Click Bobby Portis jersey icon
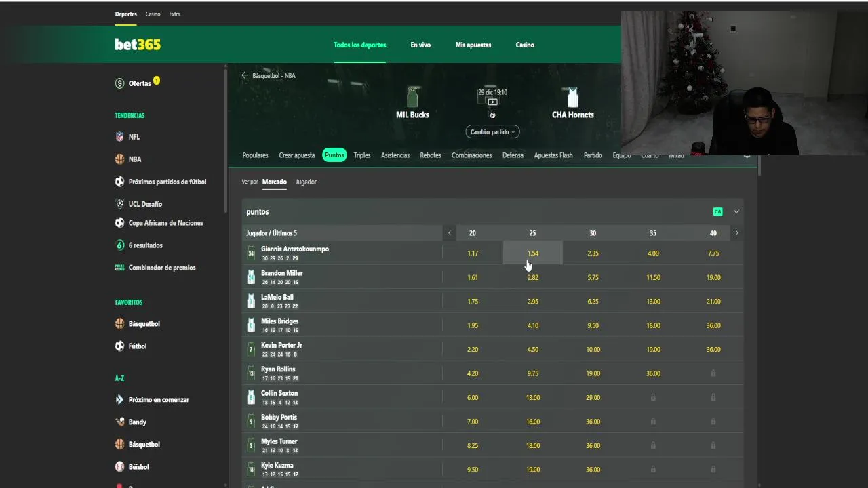 pyautogui.click(x=251, y=422)
